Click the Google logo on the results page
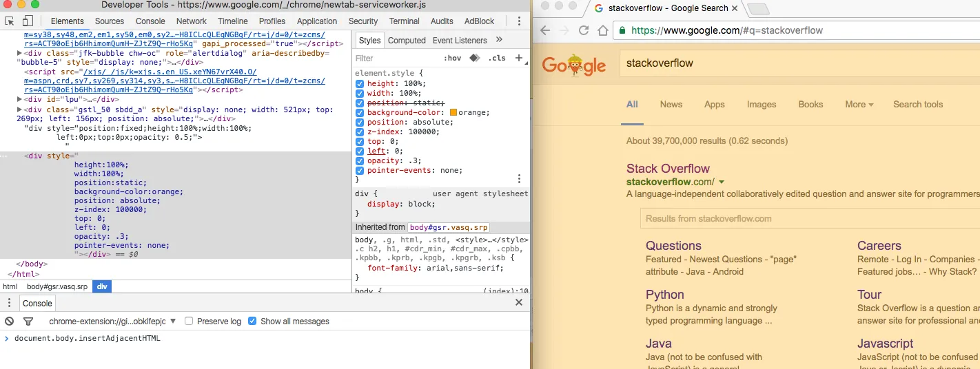Viewport: 980px width, 369px height. [x=573, y=65]
